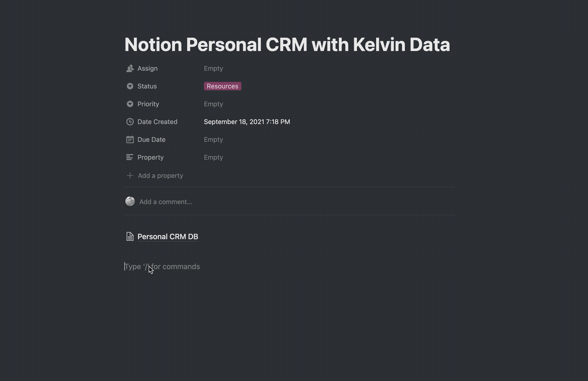Viewport: 588px width, 381px height.
Task: Click the plus icon beside Add a property
Action: pos(130,176)
